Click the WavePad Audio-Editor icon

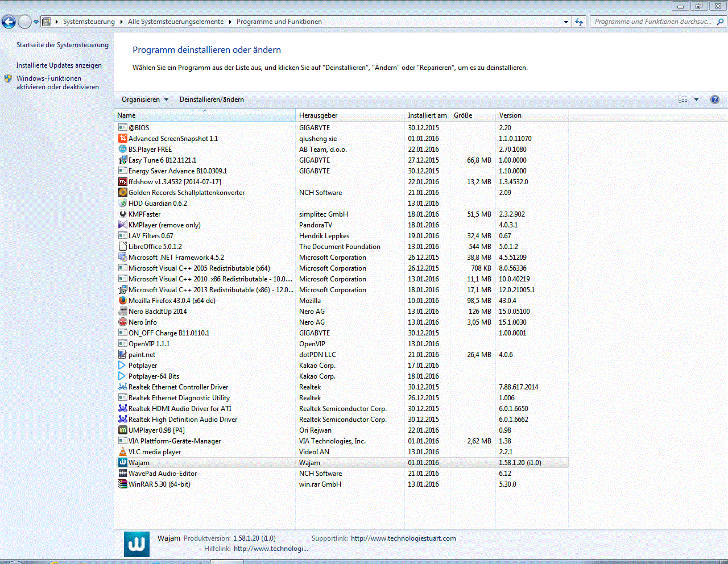(122, 473)
